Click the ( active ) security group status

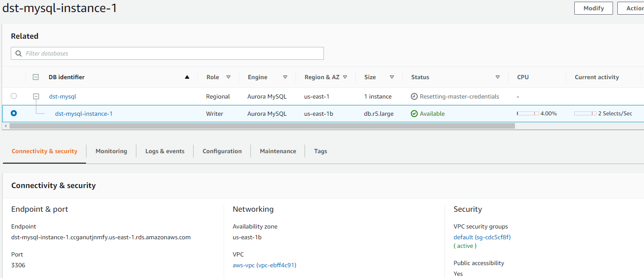tap(465, 246)
